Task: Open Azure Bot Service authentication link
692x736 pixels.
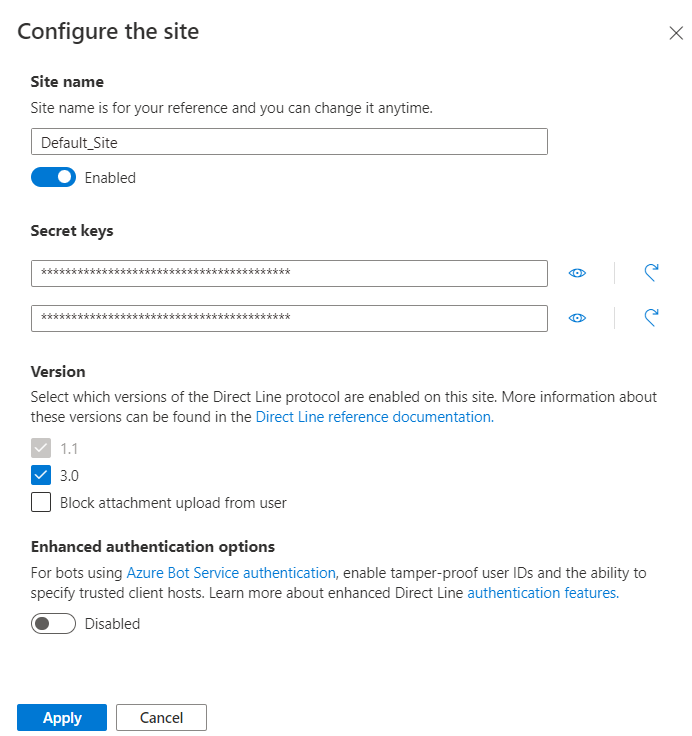Action: click(x=231, y=573)
